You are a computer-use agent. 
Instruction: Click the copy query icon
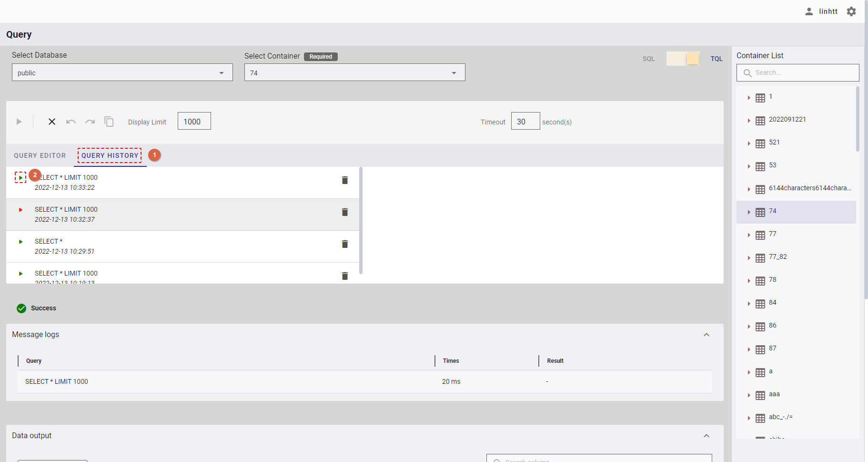(109, 122)
